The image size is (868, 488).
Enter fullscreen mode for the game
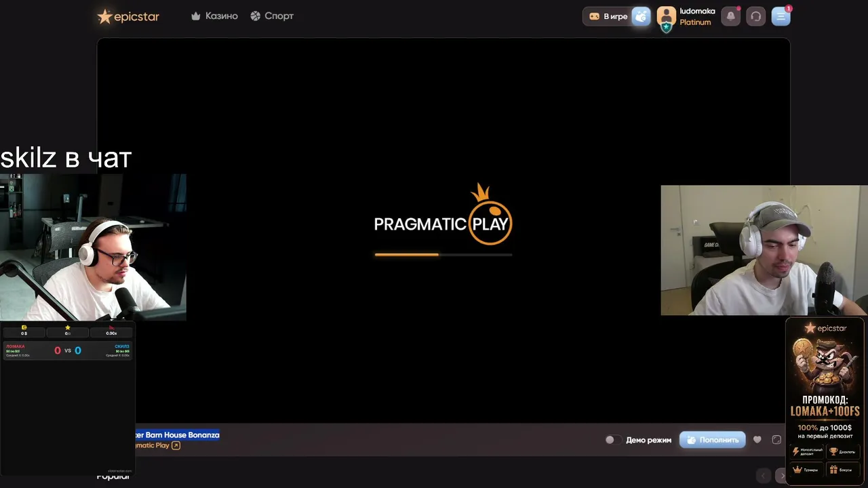click(776, 440)
